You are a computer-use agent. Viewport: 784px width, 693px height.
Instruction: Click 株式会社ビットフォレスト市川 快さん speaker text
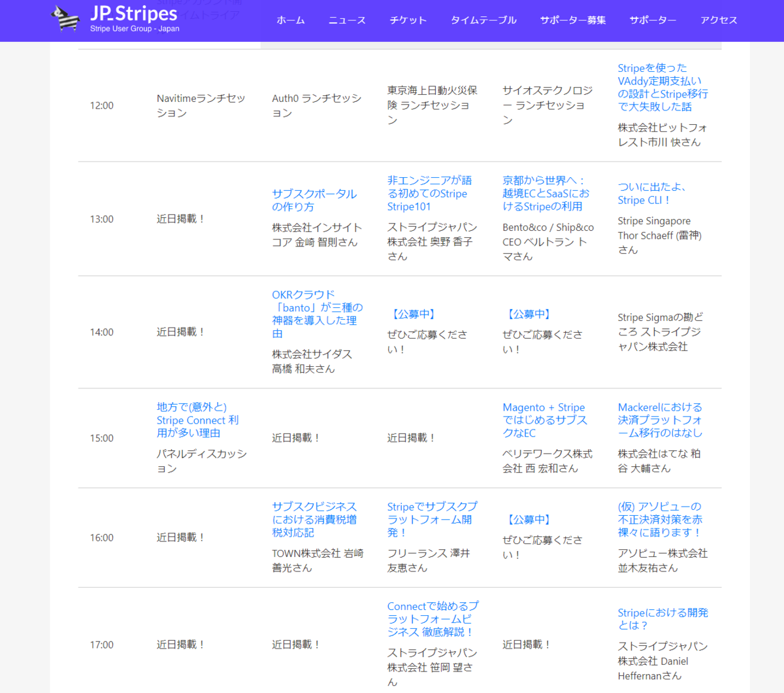(662, 135)
